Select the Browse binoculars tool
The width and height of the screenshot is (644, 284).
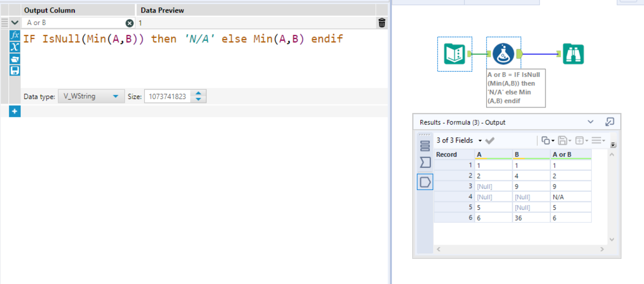point(573,54)
